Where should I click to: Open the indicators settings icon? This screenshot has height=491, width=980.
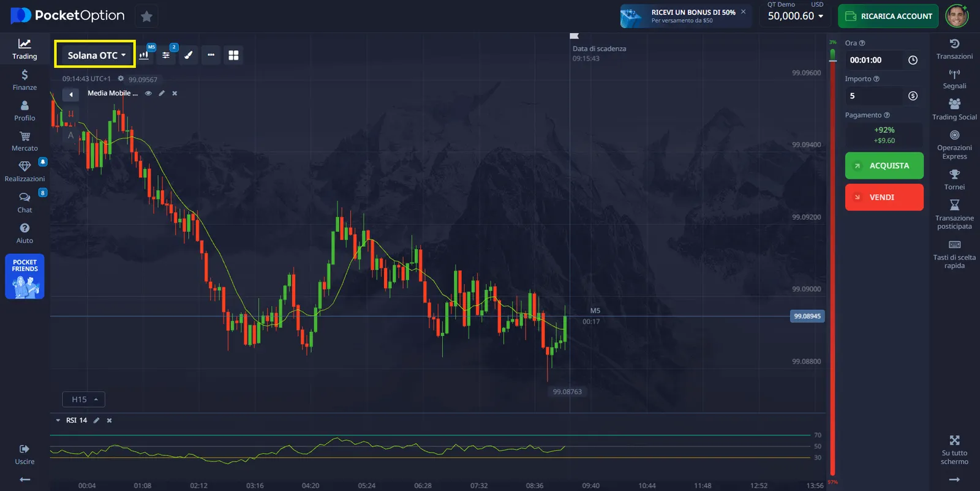[x=166, y=55]
